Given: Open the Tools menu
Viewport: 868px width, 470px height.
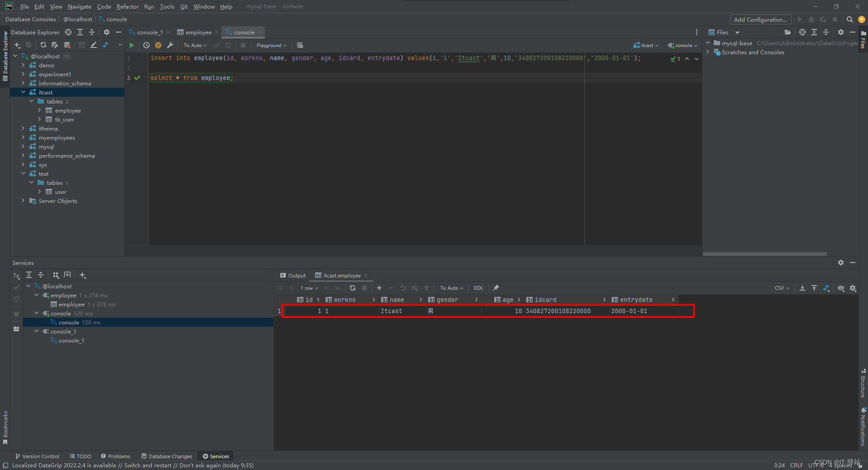Looking at the screenshot, I should [167, 6].
